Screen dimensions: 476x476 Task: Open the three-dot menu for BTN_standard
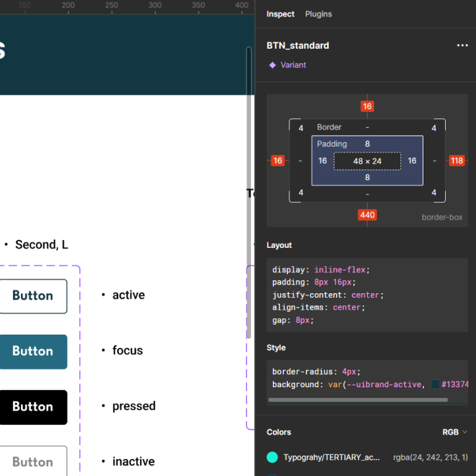pyautogui.click(x=462, y=45)
